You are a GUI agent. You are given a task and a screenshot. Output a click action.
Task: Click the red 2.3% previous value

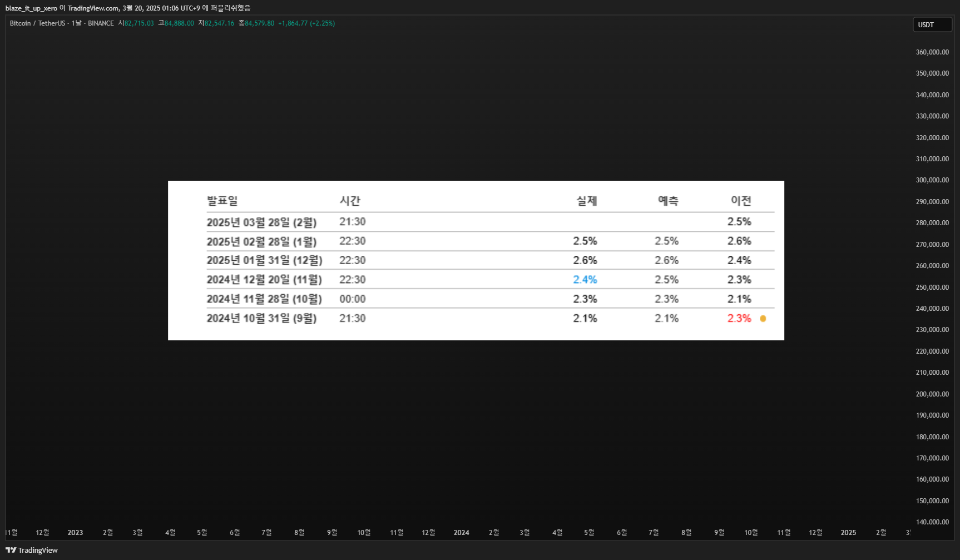tap(739, 318)
